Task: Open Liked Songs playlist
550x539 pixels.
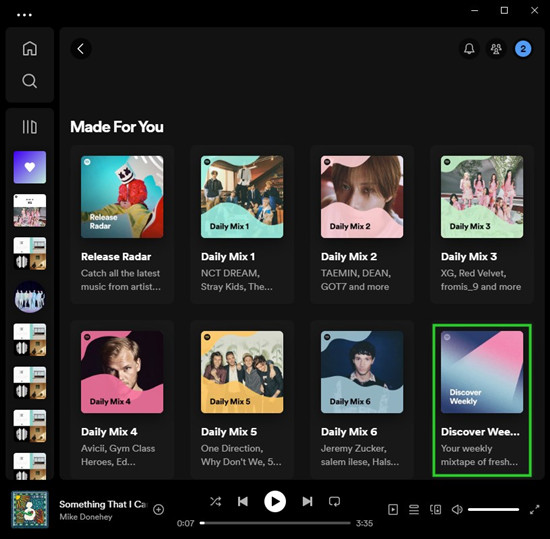Action: [x=30, y=167]
